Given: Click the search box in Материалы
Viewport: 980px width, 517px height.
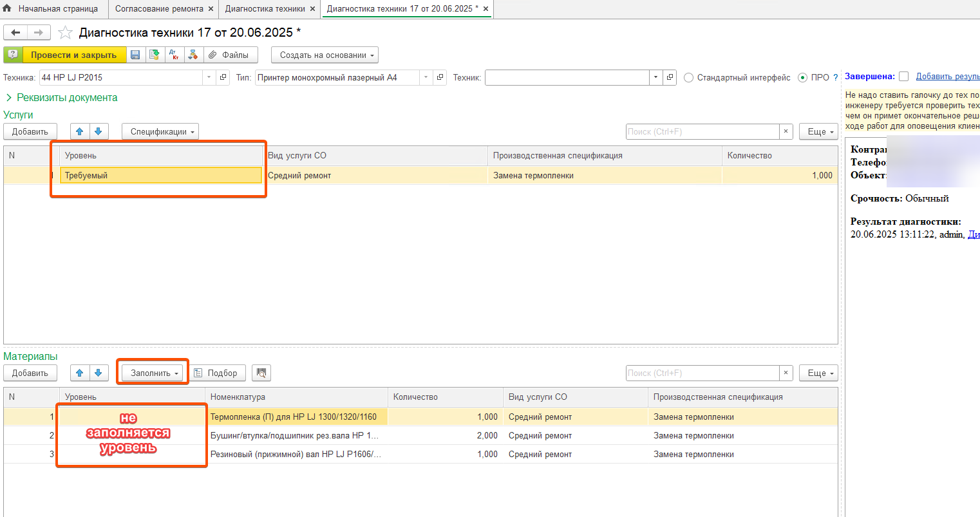Looking at the screenshot, I should [x=702, y=373].
